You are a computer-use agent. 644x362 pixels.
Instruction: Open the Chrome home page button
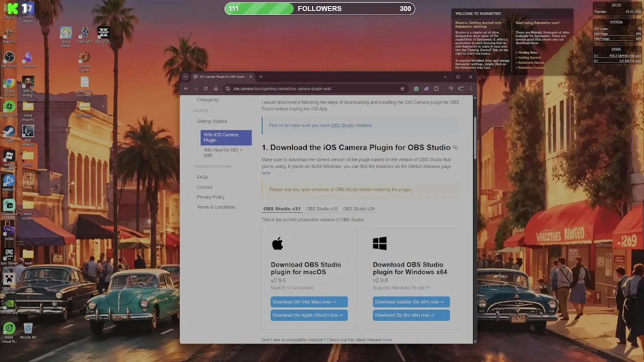216,88
